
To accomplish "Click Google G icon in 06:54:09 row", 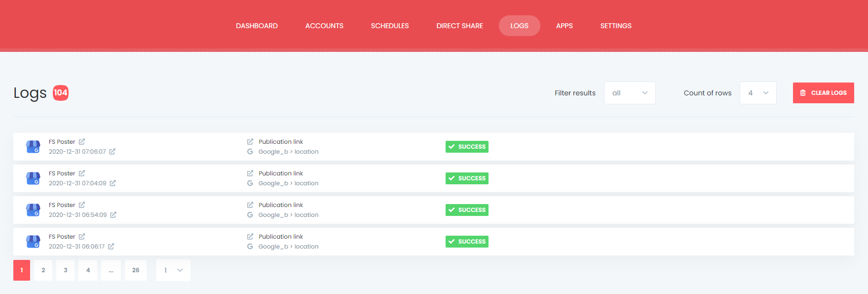I will pos(250,215).
